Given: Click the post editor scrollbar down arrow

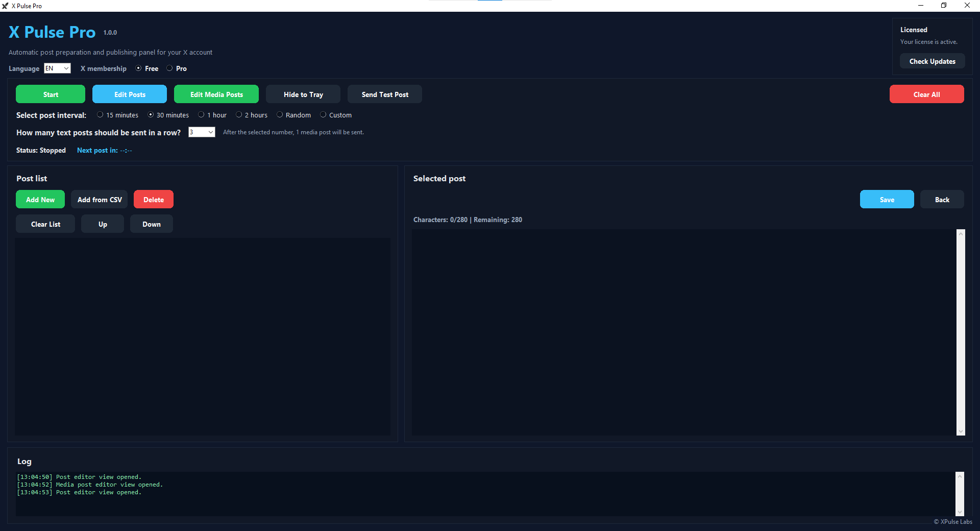Looking at the screenshot, I should tap(961, 431).
